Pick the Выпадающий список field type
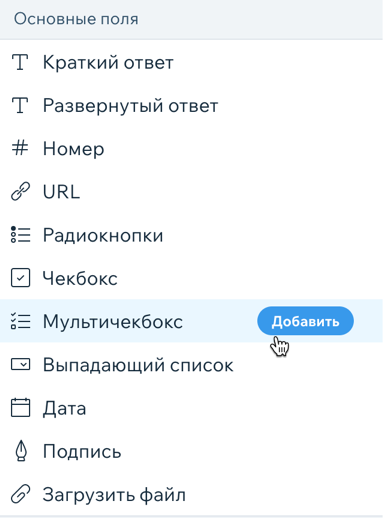This screenshot has width=384, height=518. 192,364
